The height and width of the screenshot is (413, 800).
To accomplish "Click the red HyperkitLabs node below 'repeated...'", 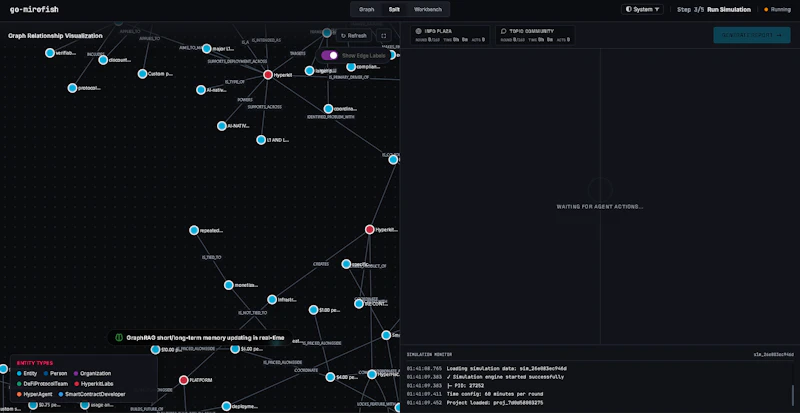I will [370, 230].
